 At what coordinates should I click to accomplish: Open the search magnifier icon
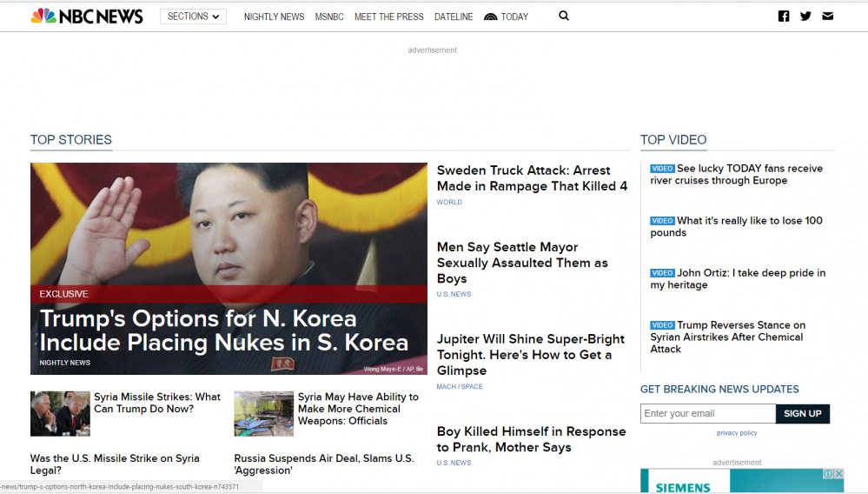pos(564,16)
